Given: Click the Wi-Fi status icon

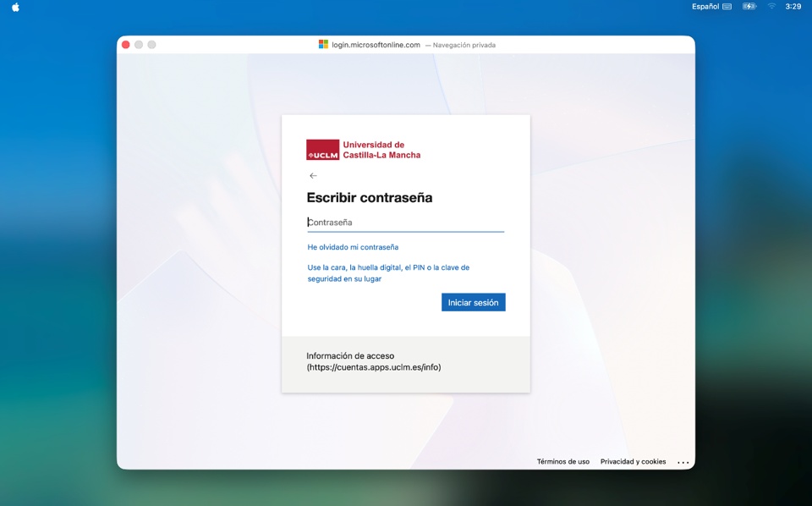Looking at the screenshot, I should tap(771, 7).
